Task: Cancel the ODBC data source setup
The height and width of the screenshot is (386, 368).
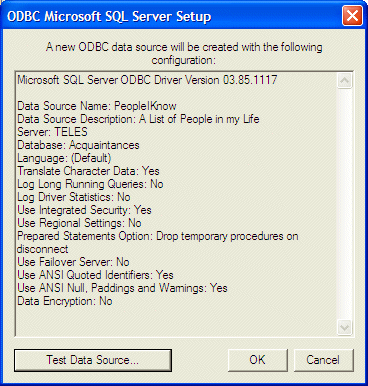Action: pos(323,360)
